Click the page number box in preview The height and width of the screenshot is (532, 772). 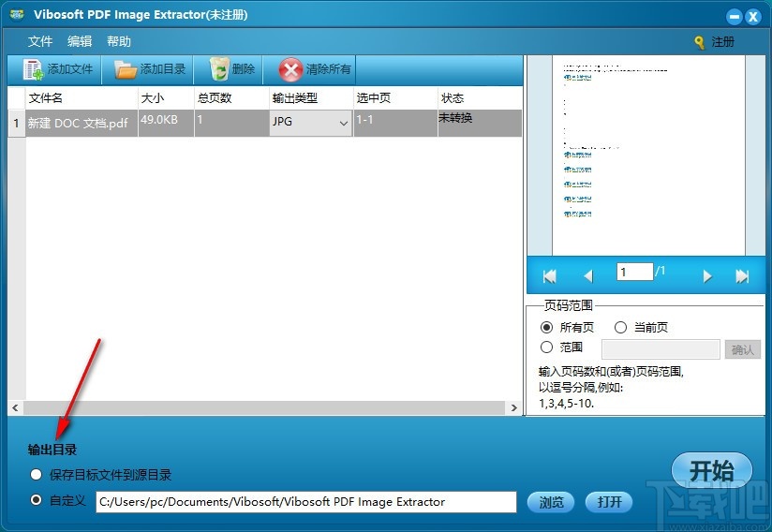point(634,272)
